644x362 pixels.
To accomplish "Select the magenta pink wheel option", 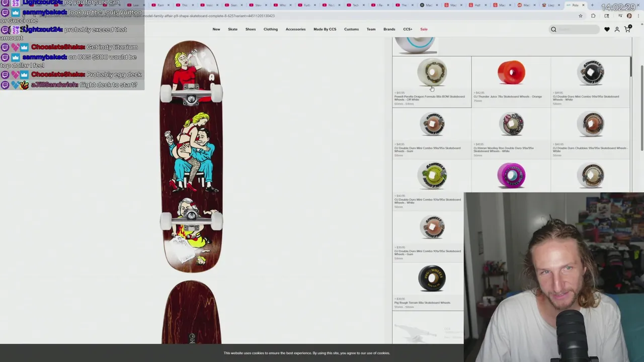I will point(511,175).
